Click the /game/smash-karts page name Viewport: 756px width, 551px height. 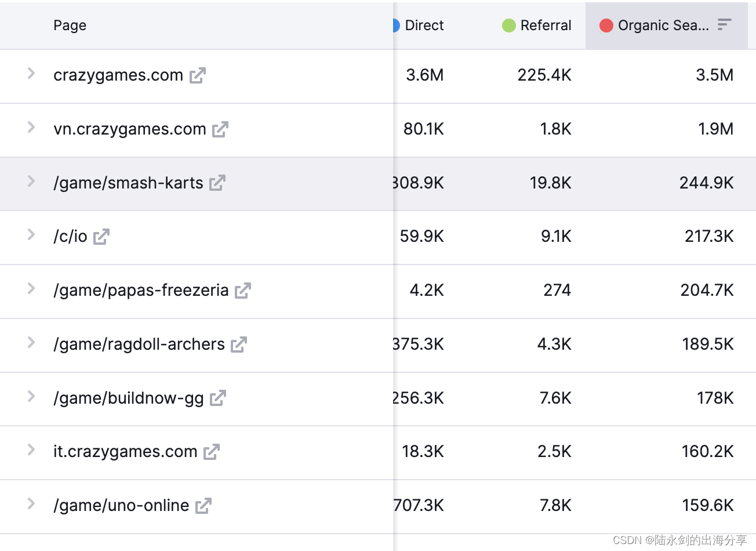(128, 183)
